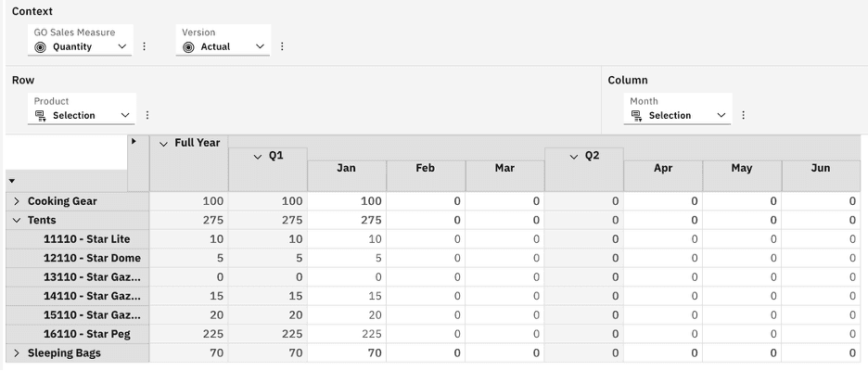868x371 pixels.
Task: Click the Product selection set icon
Action: (40, 116)
